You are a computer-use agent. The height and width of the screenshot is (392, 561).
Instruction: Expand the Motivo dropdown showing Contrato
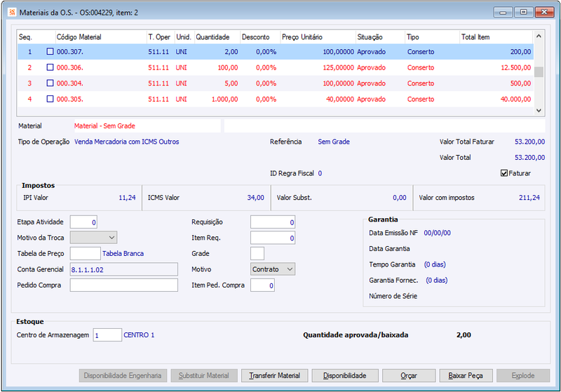[x=273, y=269]
